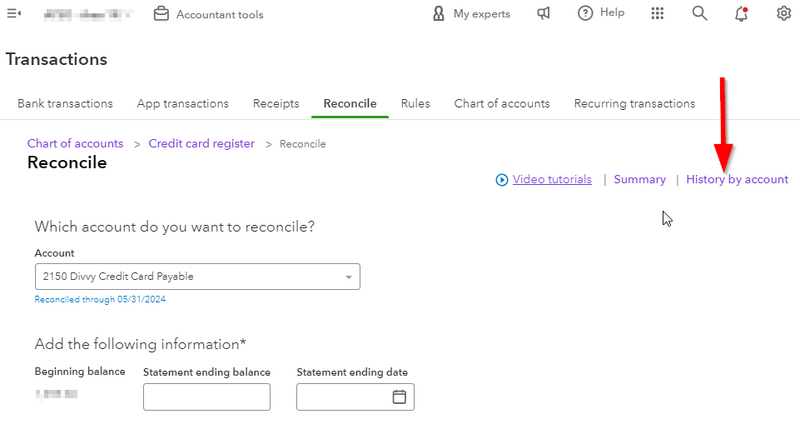Switch to Rules tab
This screenshot has height=424, width=800.
[415, 103]
